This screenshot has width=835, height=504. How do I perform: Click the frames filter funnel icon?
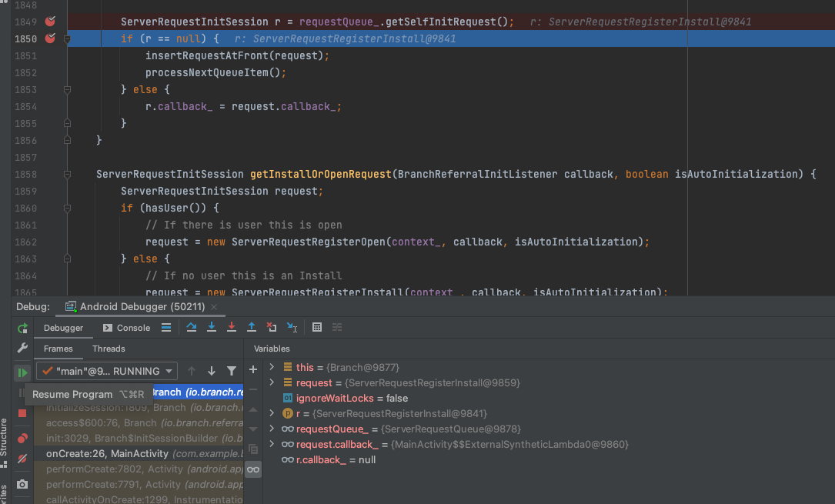(232, 371)
